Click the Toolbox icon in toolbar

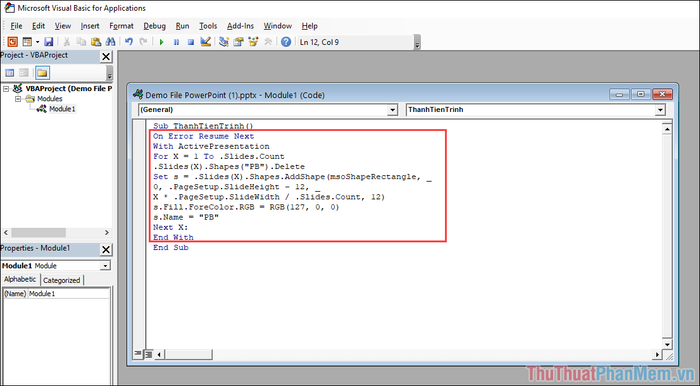pyautogui.click(x=268, y=42)
